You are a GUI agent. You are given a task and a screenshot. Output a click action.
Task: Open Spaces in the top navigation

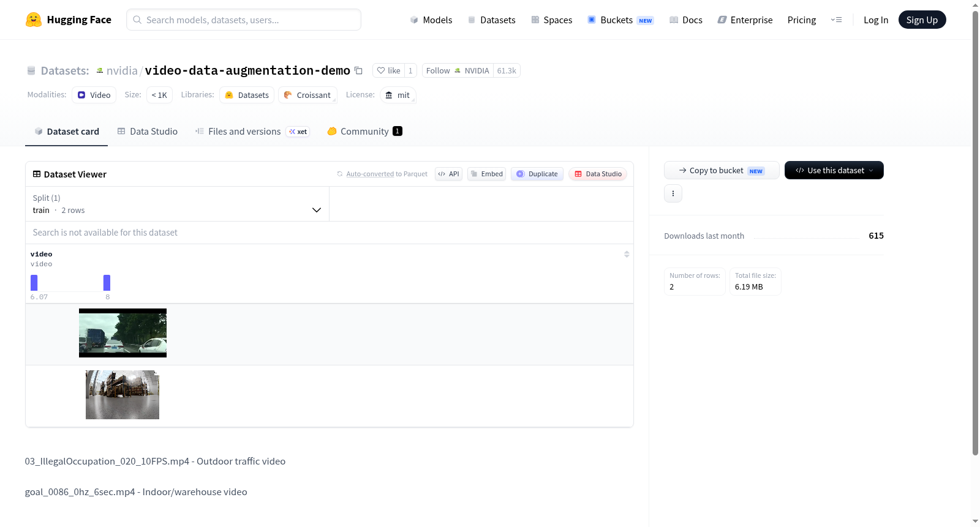click(x=552, y=20)
